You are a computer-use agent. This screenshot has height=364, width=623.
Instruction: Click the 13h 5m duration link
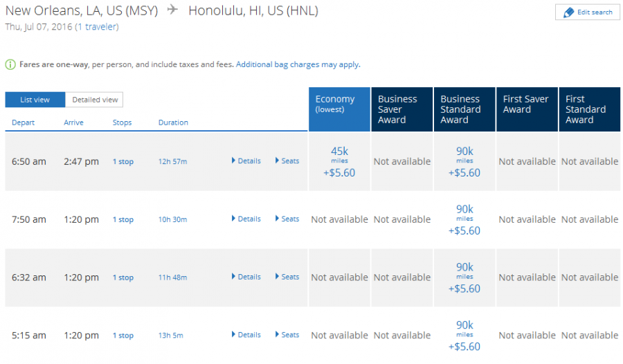171,336
